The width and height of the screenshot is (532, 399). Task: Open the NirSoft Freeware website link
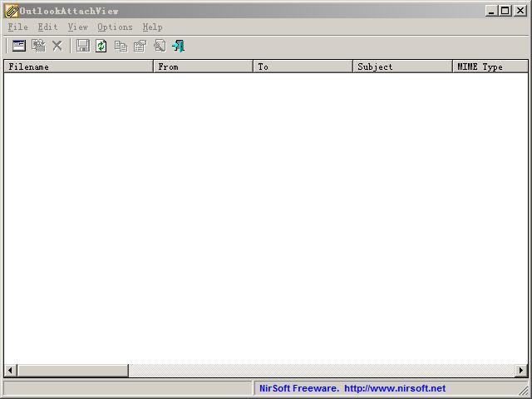(352, 388)
